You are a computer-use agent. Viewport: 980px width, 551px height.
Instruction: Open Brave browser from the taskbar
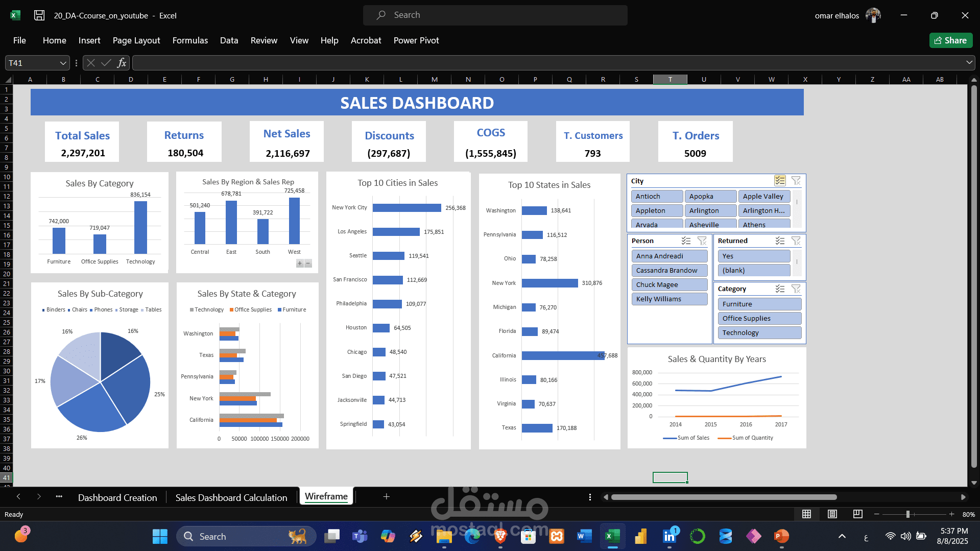(x=500, y=536)
